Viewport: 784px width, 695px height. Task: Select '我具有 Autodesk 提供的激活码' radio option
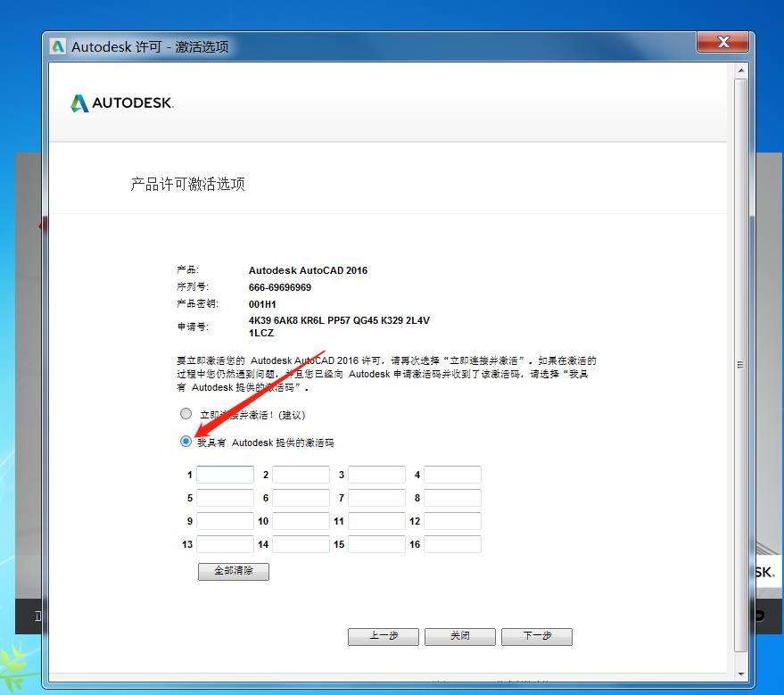[x=186, y=442]
